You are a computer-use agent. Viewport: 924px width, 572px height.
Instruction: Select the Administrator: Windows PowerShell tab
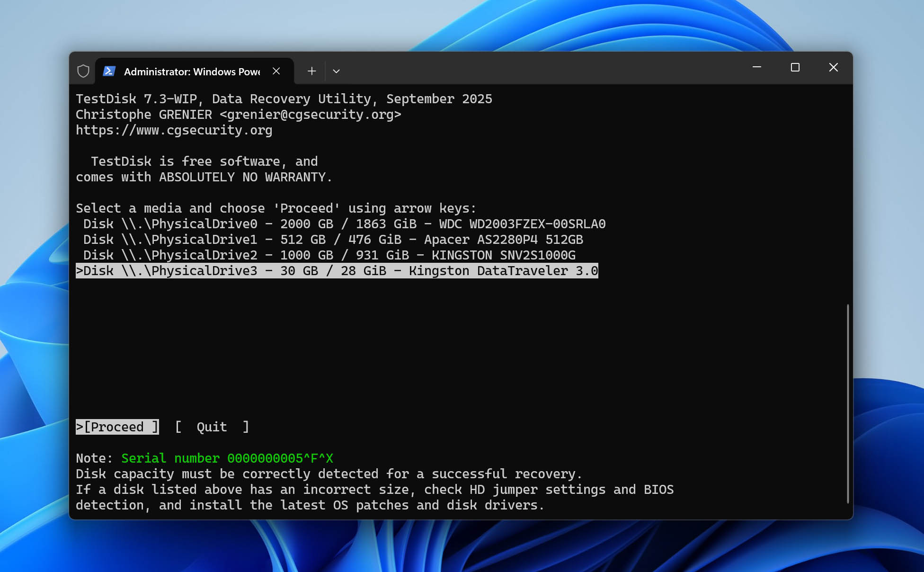(x=195, y=71)
